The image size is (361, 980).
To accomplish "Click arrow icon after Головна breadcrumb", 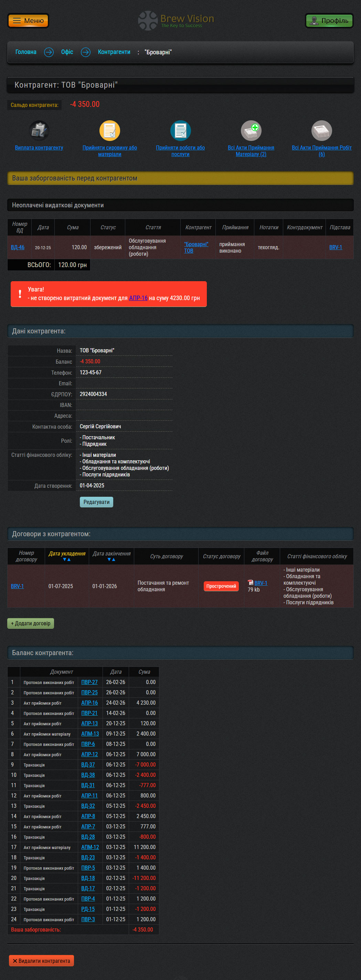I will tap(49, 52).
